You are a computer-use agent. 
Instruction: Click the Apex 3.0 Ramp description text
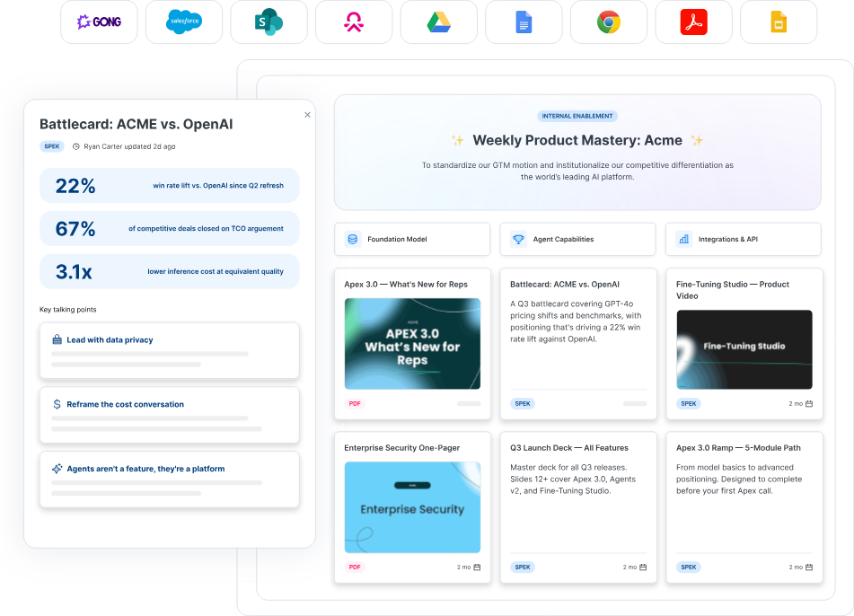(x=739, y=480)
